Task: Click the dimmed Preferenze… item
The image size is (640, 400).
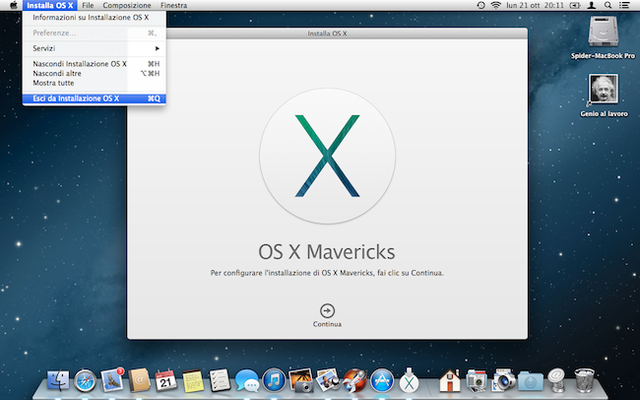Action: [94, 33]
